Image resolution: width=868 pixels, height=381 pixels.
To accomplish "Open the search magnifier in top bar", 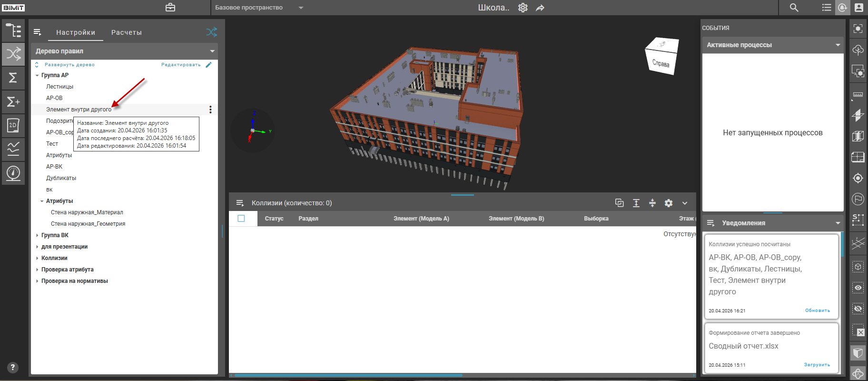I will (794, 8).
